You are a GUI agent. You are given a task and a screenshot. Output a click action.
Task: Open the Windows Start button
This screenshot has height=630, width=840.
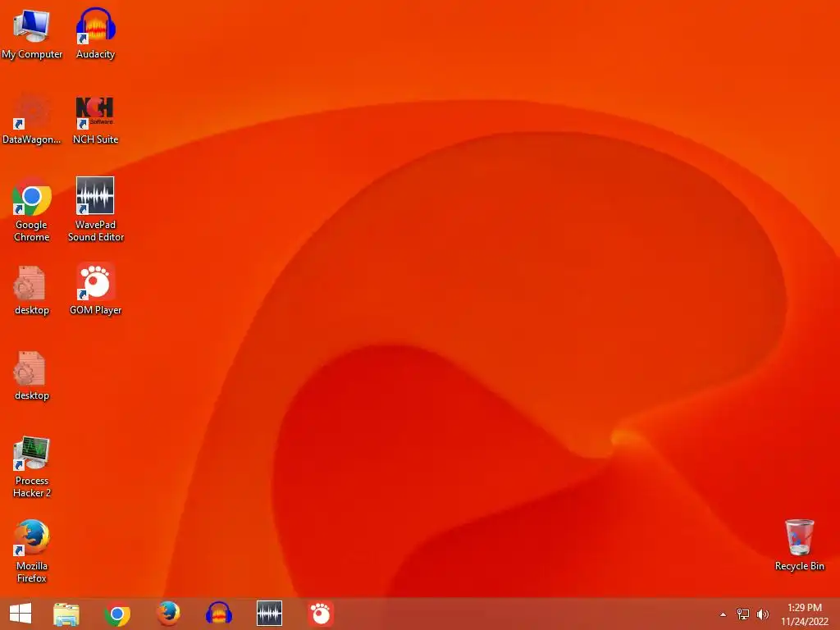coord(21,614)
